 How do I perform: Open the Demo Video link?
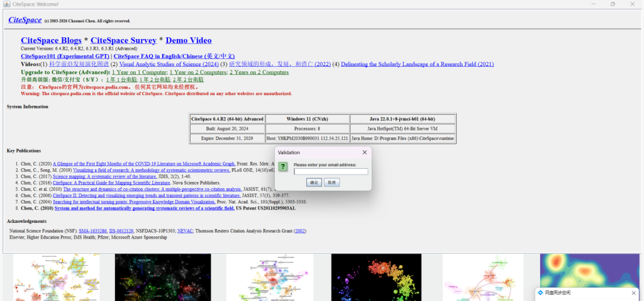pos(189,40)
